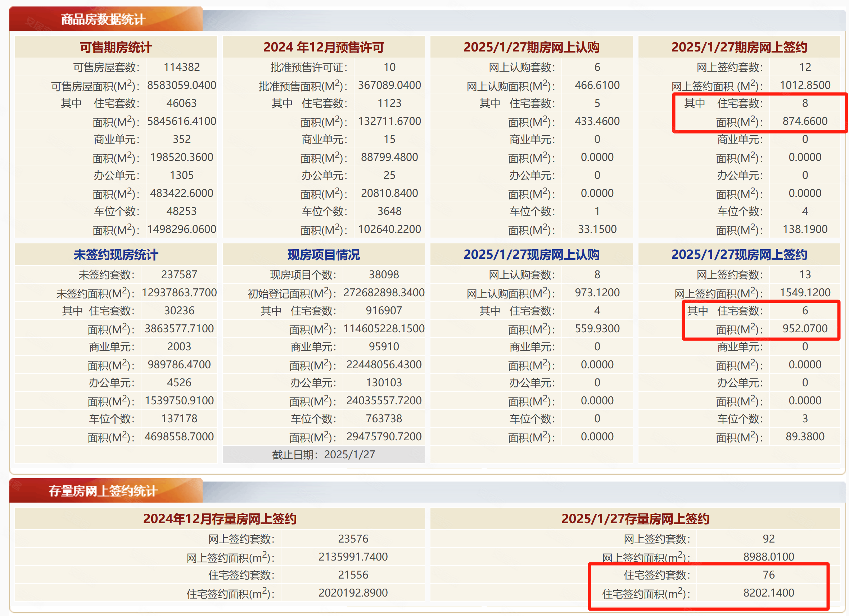Click the 住宅签约套数 value 76
Screen dimensions: 849x616
tap(768, 575)
